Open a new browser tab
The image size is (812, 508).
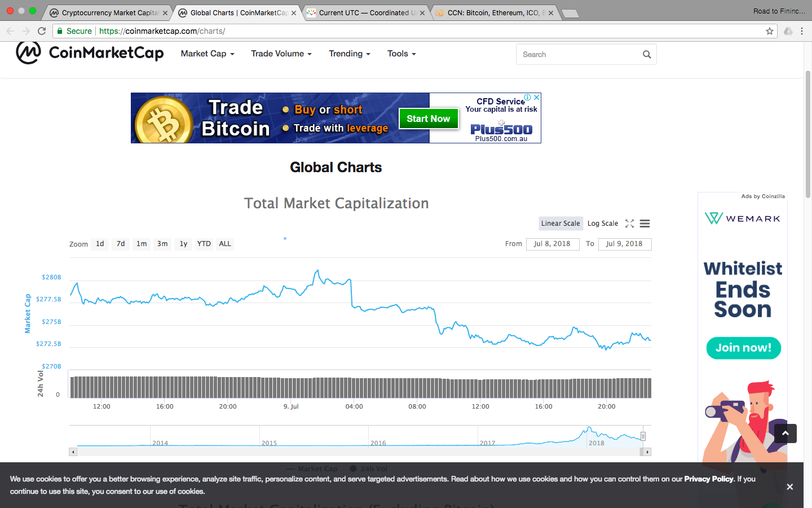pyautogui.click(x=571, y=14)
